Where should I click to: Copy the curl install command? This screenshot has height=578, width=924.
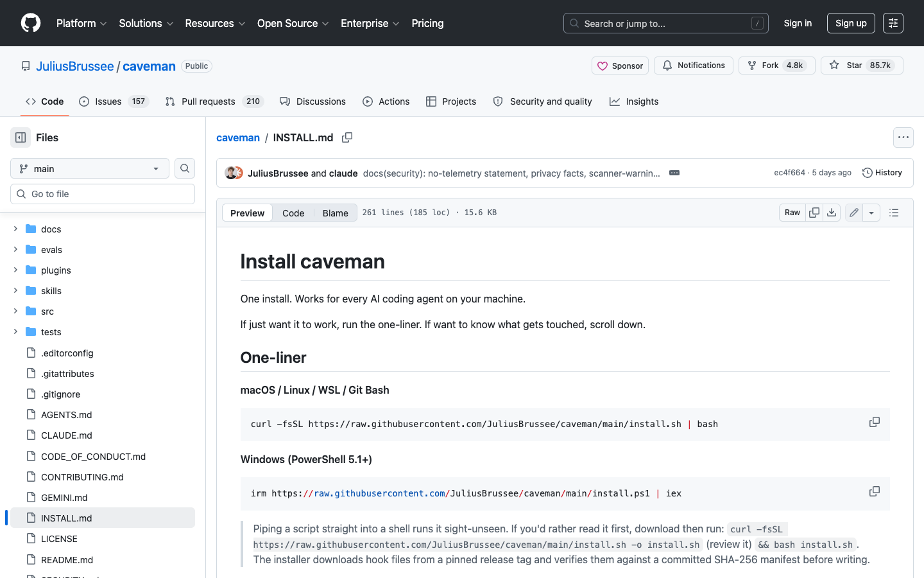click(875, 422)
